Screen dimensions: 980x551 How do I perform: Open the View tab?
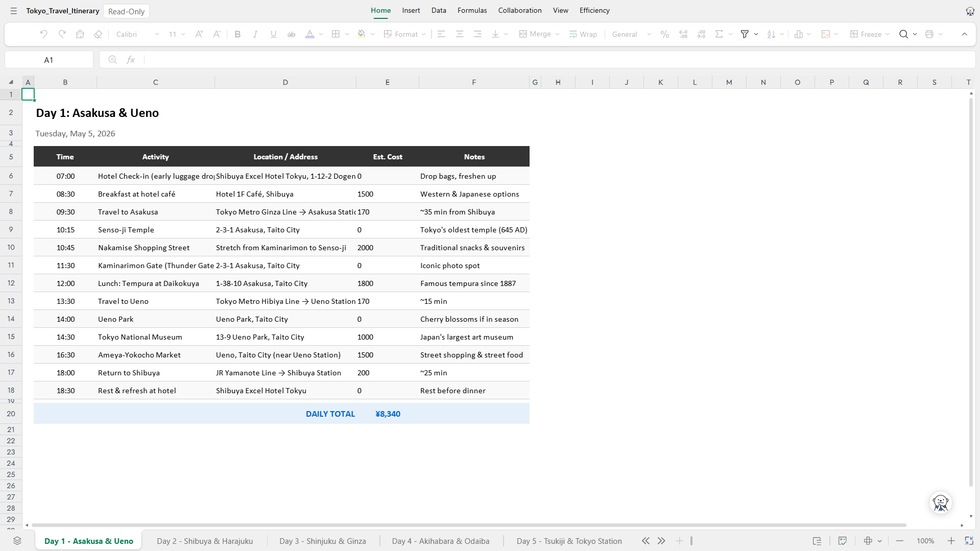(560, 10)
